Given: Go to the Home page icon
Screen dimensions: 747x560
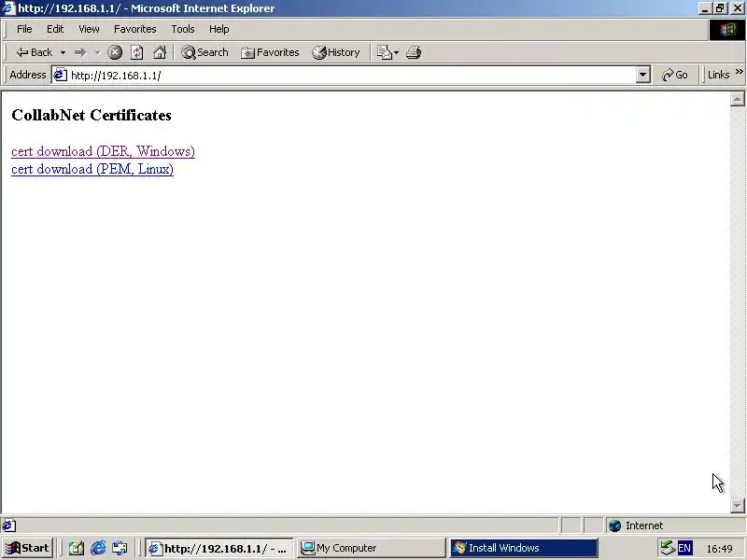Looking at the screenshot, I should click(x=160, y=52).
